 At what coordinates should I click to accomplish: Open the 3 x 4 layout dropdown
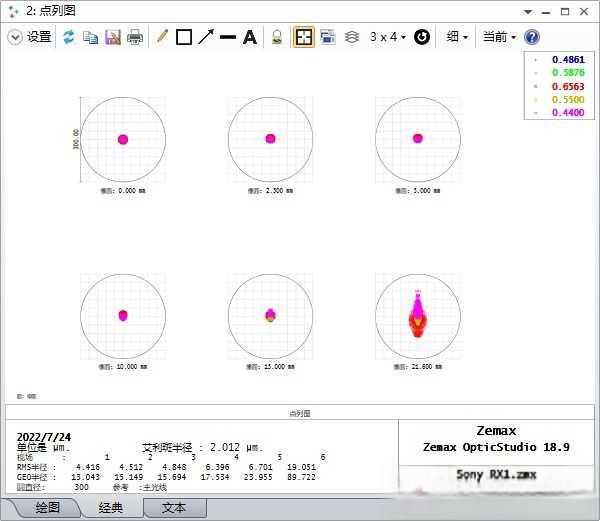[387, 37]
